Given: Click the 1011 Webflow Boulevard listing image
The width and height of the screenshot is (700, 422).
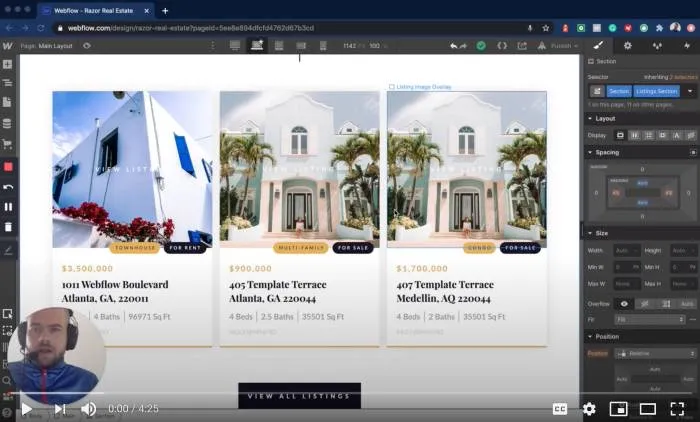Looking at the screenshot, I should click(x=132, y=169).
